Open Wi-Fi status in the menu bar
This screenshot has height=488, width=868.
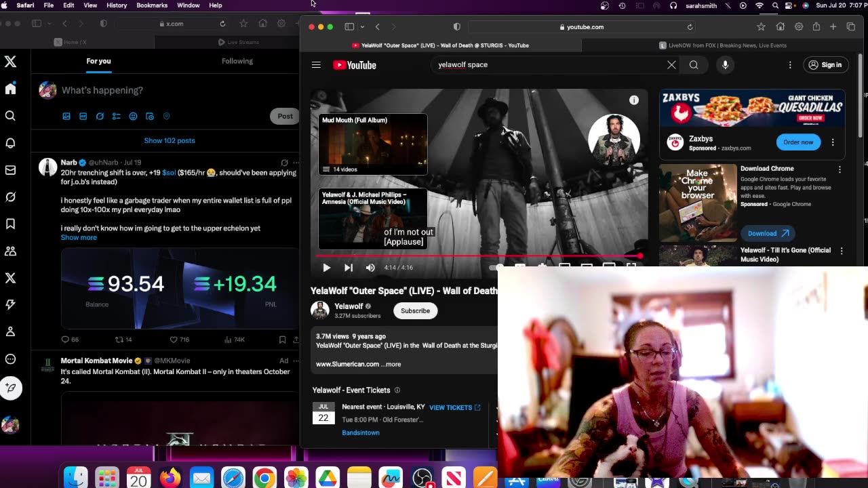pyautogui.click(x=759, y=5)
